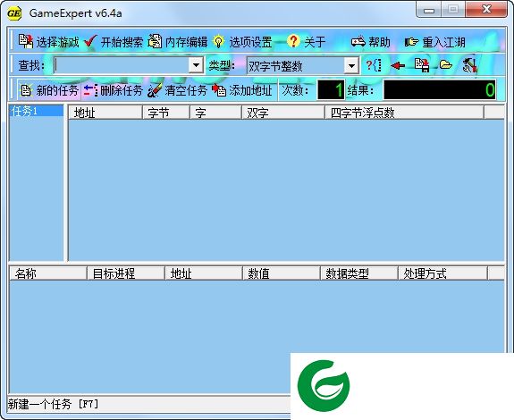This screenshot has height=420, width=514.
Task: Open 内存编辑 memory editor
Action: coord(178,42)
